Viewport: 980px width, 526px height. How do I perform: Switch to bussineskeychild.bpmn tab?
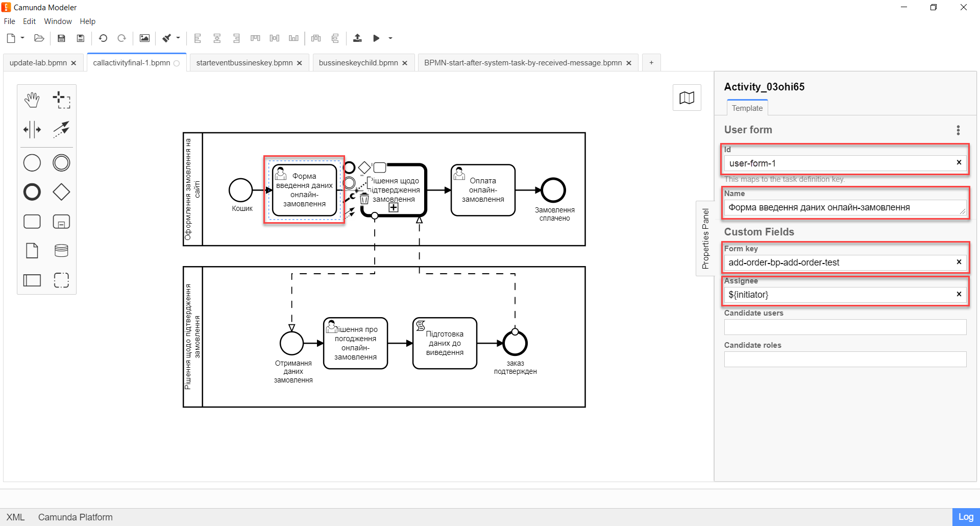tap(358, 63)
